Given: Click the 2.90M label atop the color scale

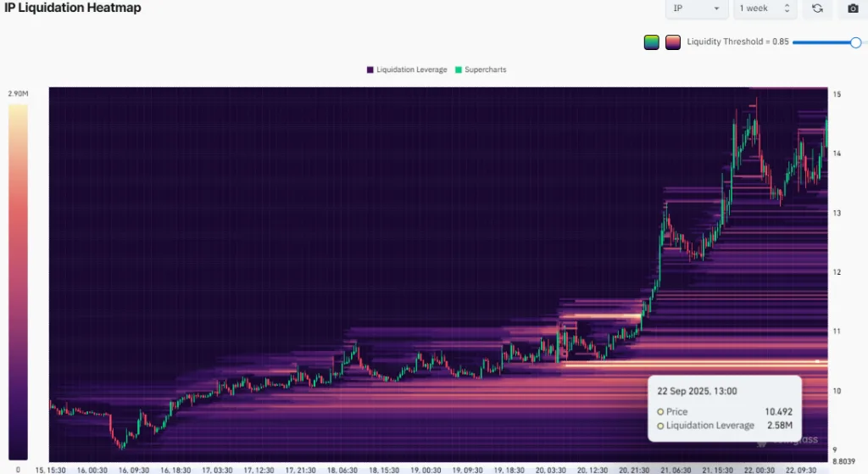Looking at the screenshot, I should (x=18, y=93).
